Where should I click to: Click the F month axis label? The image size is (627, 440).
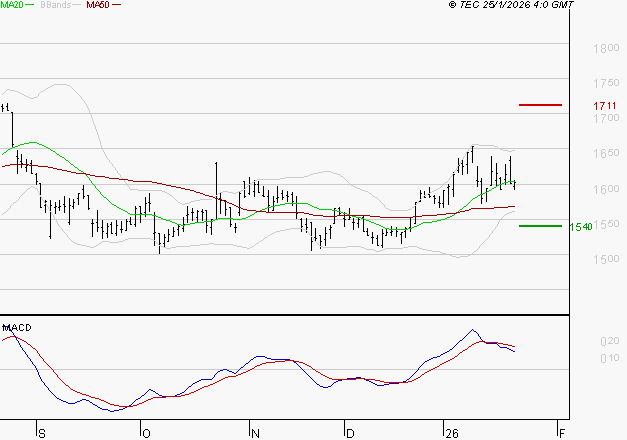(562, 434)
